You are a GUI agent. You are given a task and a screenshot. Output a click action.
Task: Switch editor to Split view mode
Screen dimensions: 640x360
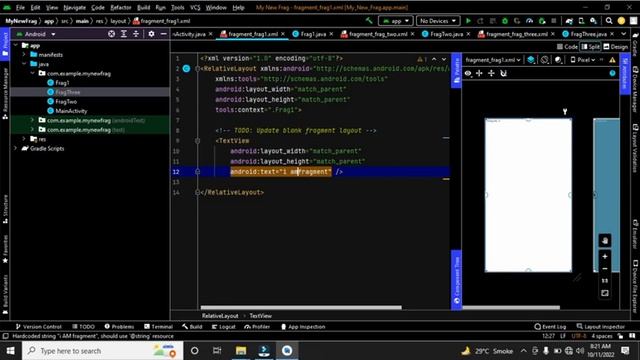591,47
